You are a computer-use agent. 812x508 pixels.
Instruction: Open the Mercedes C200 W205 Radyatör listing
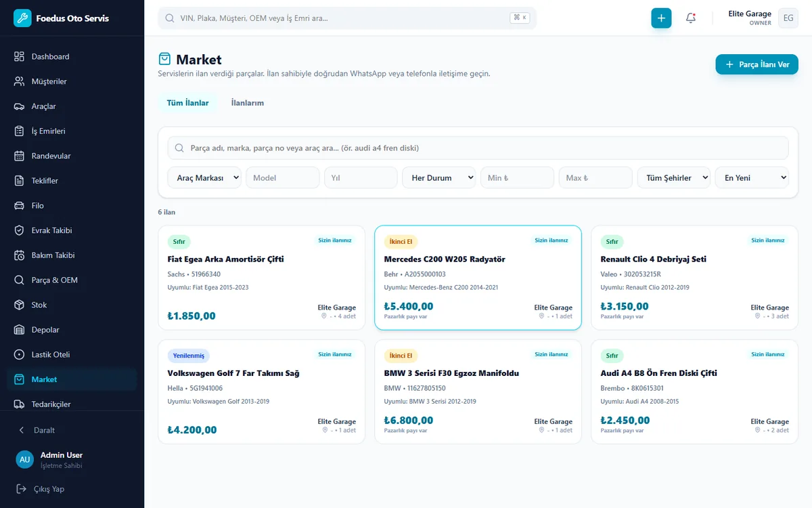(x=478, y=278)
